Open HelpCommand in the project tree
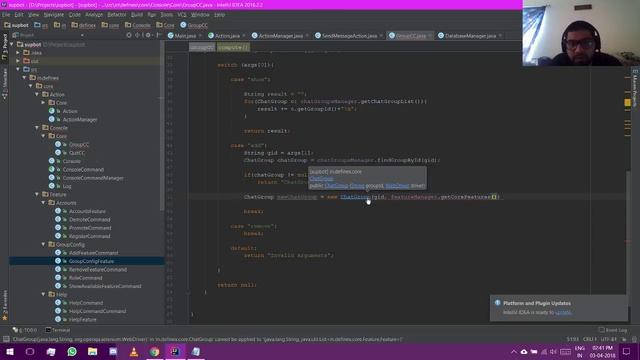 [86, 303]
